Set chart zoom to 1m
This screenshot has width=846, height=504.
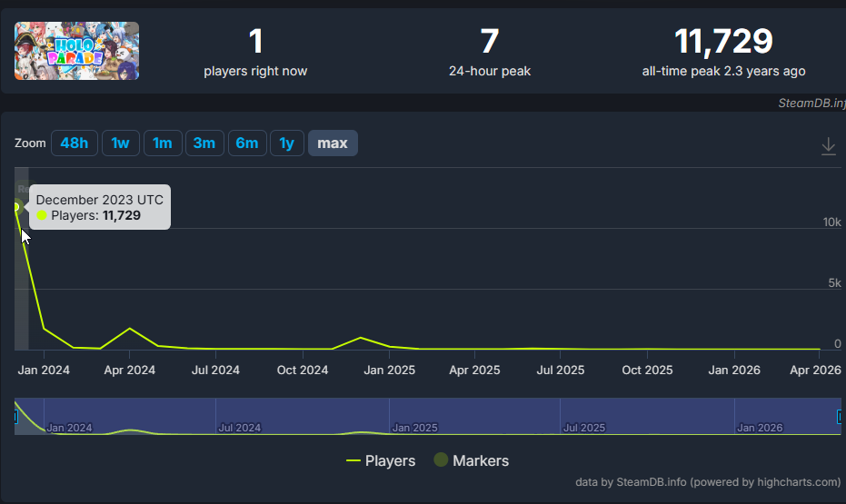coord(163,143)
